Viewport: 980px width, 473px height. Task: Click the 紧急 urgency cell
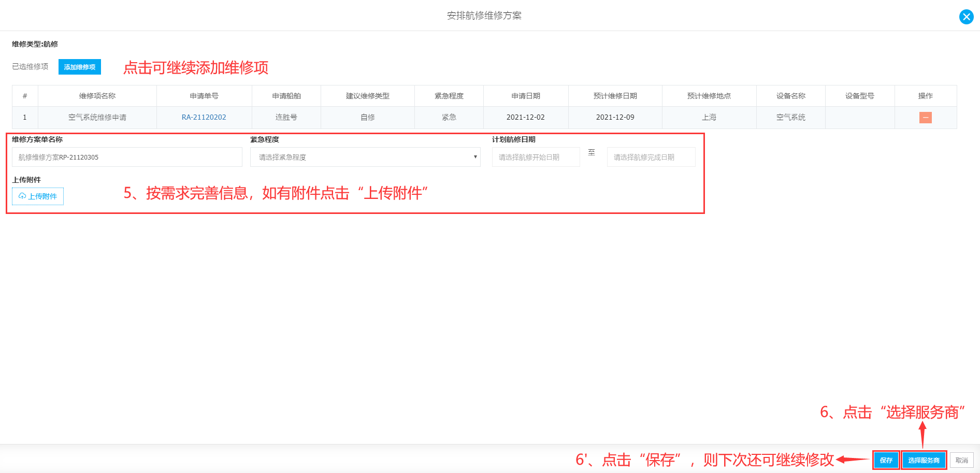(x=449, y=118)
